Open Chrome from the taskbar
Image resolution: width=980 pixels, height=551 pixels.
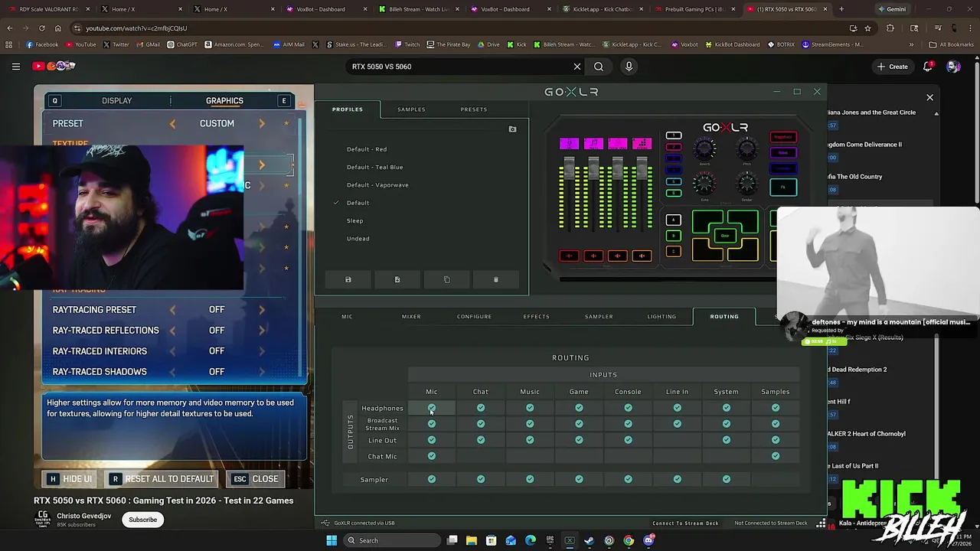pyautogui.click(x=629, y=540)
